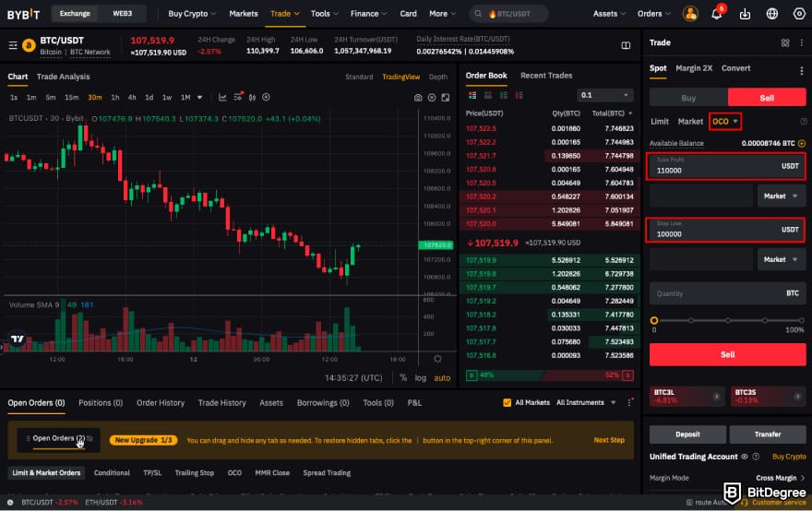Open chart settings circle icon
812x511 pixels.
pyautogui.click(x=432, y=98)
